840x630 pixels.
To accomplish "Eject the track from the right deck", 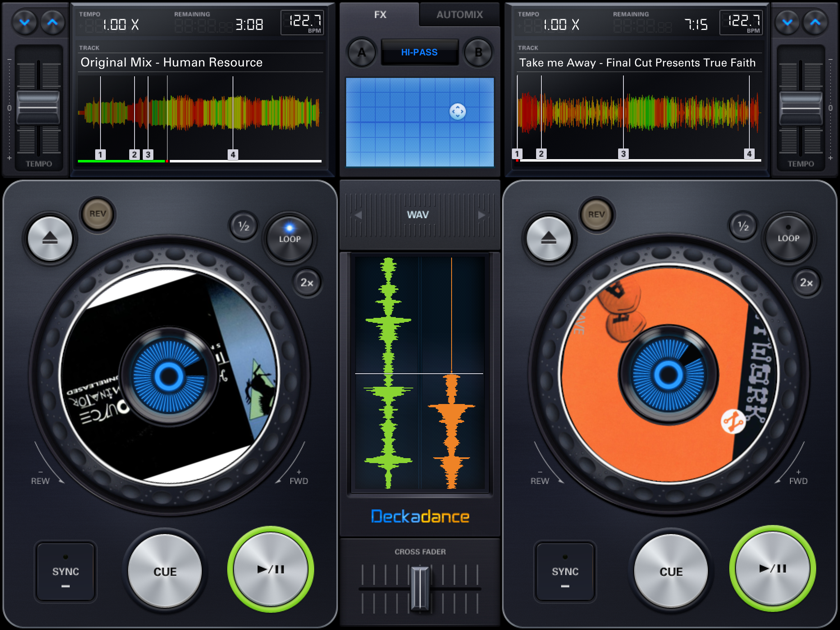I will point(549,238).
